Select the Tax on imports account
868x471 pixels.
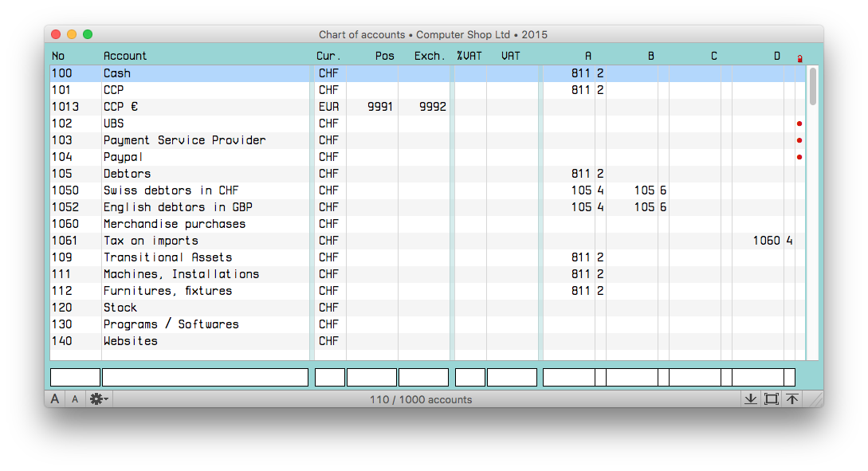tap(151, 241)
